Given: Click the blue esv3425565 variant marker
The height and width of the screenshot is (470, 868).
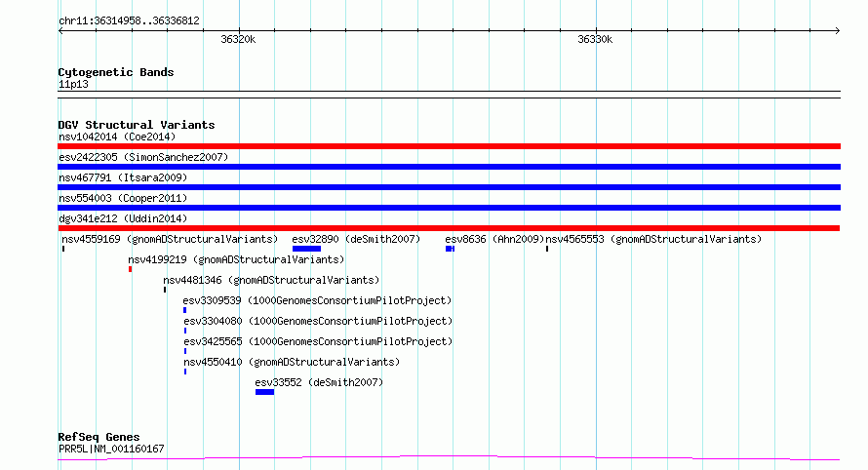Looking at the screenshot, I should click(185, 352).
